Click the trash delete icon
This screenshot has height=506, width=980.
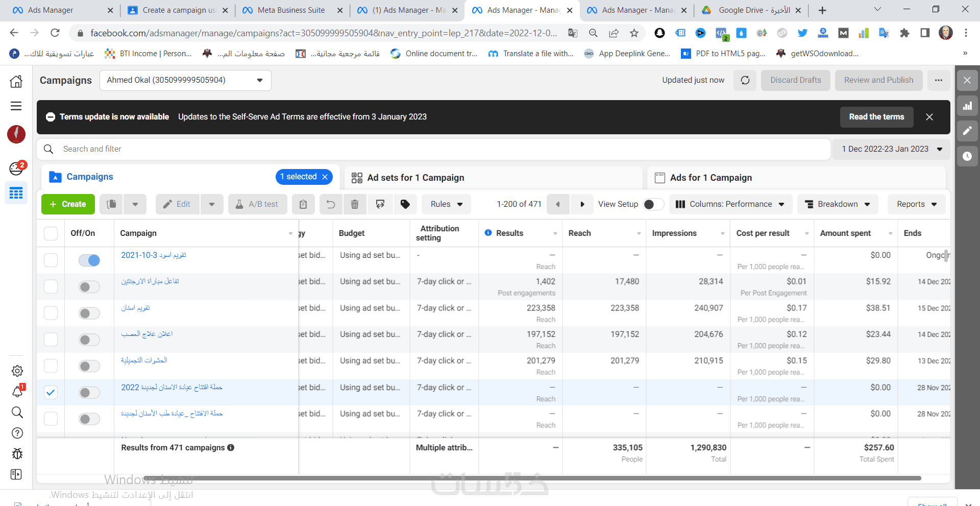[x=355, y=204]
